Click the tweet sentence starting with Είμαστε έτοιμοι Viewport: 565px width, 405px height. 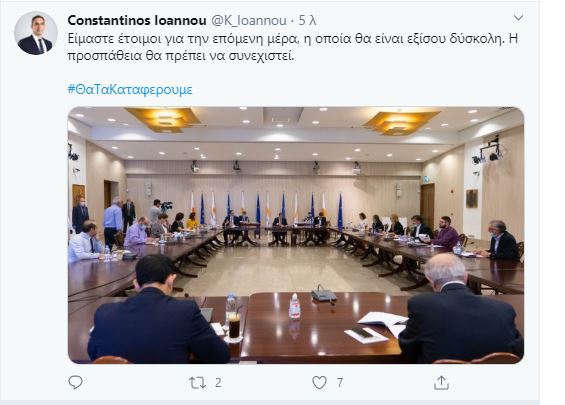pos(285,39)
